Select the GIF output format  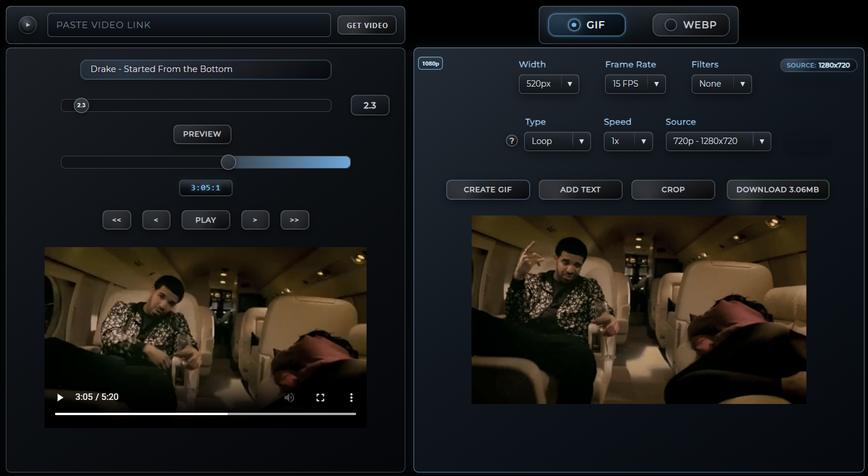click(586, 25)
